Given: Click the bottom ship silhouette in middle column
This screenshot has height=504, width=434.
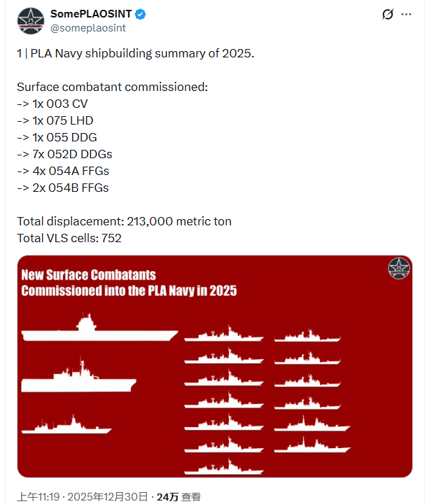Looking at the screenshot, I should click(x=224, y=468).
